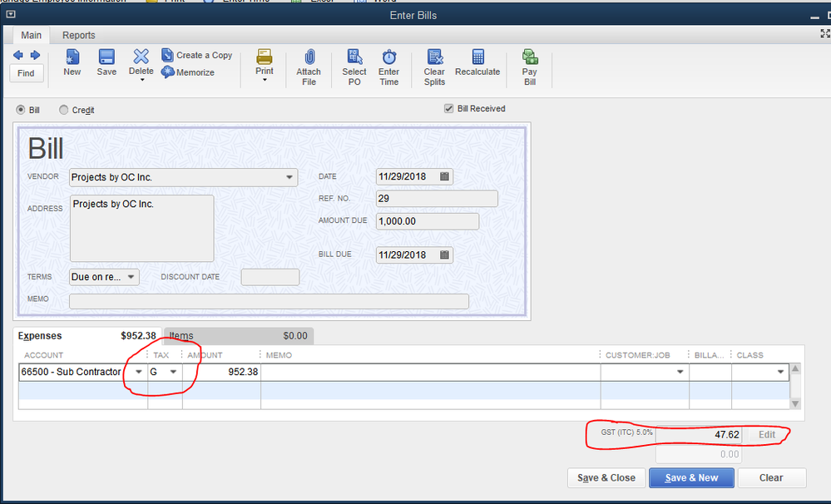
Task: Delete the bill using Delete icon
Action: (x=141, y=62)
